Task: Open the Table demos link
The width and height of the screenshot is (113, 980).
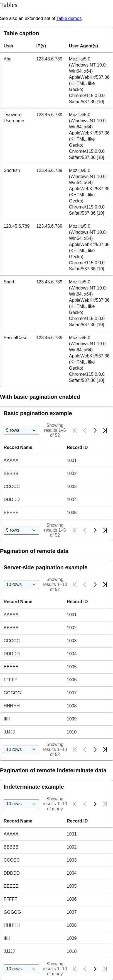Action: click(x=69, y=18)
